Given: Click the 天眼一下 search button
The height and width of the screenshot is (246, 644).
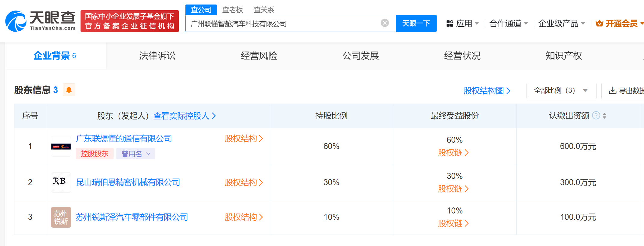Looking at the screenshot, I should coord(416,23).
